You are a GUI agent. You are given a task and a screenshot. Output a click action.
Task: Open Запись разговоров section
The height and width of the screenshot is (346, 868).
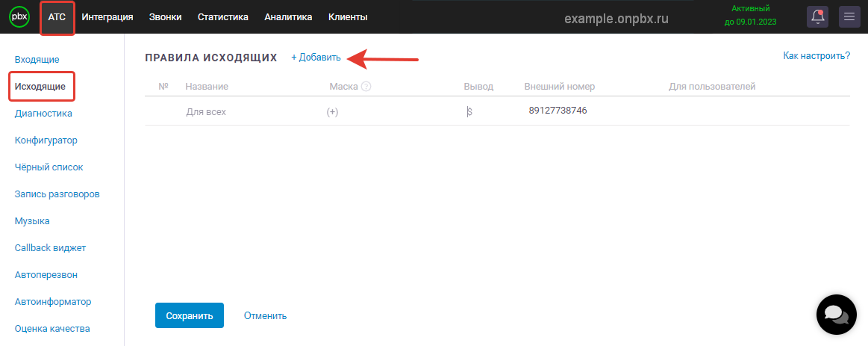click(57, 194)
